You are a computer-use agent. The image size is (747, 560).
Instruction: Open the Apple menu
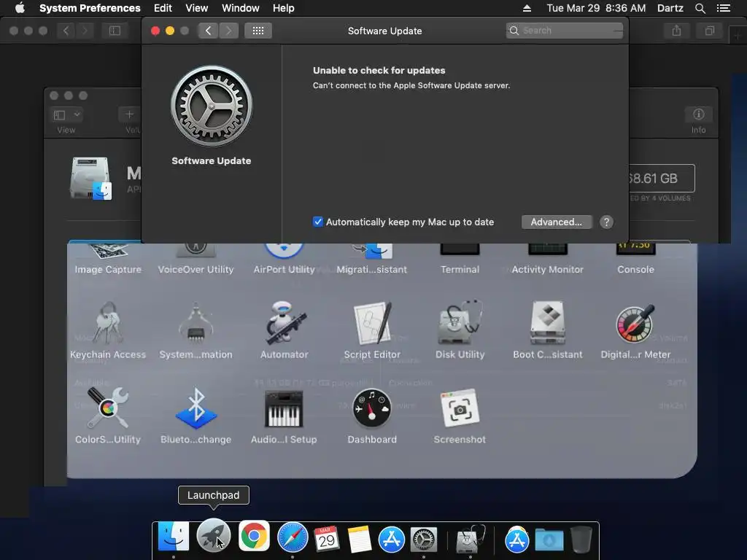pos(20,8)
